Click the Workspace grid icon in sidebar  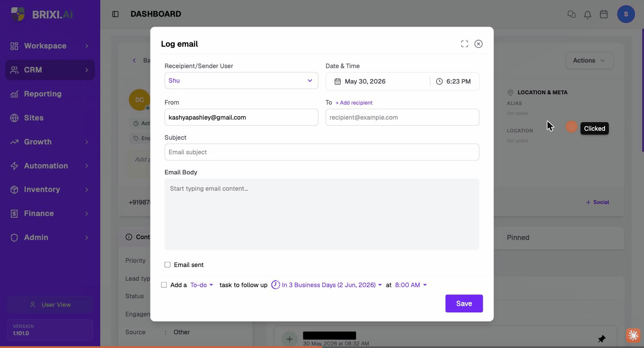tap(14, 46)
